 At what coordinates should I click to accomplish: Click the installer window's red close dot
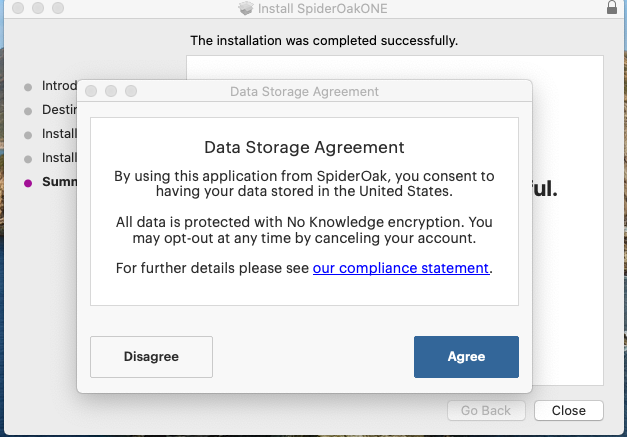coord(14,8)
